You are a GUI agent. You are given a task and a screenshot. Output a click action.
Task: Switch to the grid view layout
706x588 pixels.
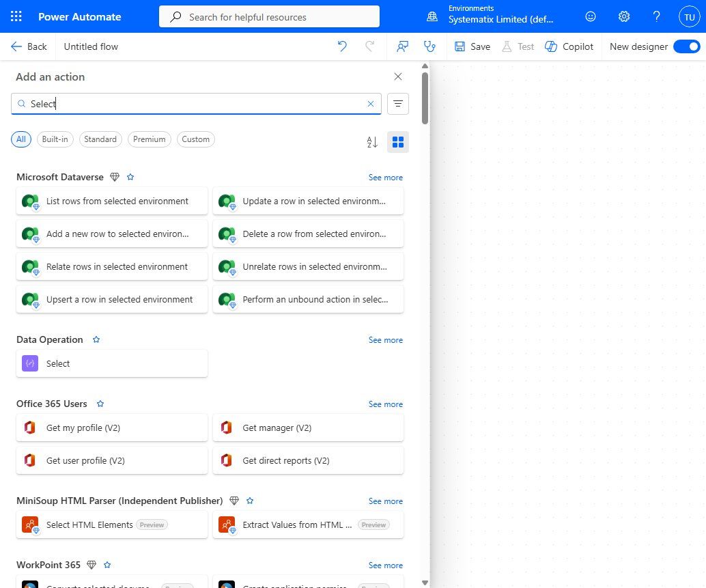(398, 142)
